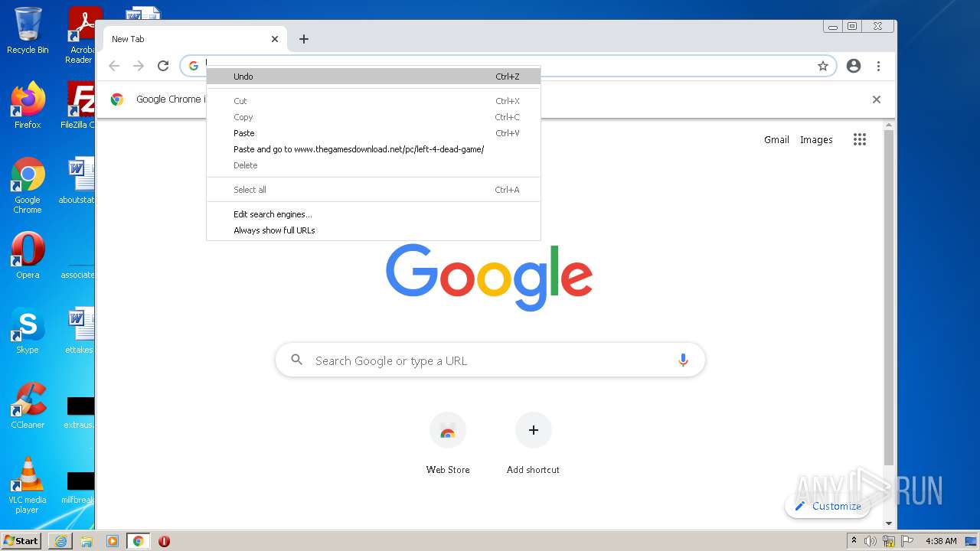Viewport: 980px width, 551px height.
Task: Click the Acrobat Reader desktop icon
Action: (81, 35)
